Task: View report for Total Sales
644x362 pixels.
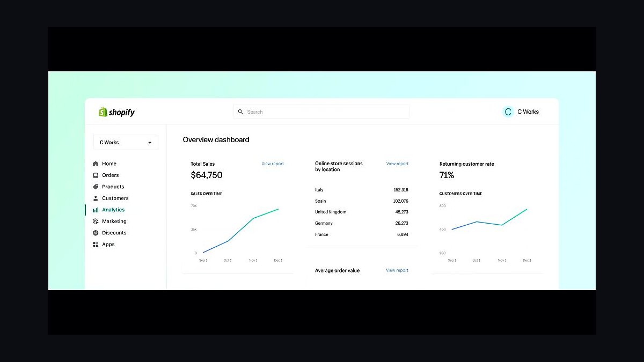Action: click(x=273, y=164)
